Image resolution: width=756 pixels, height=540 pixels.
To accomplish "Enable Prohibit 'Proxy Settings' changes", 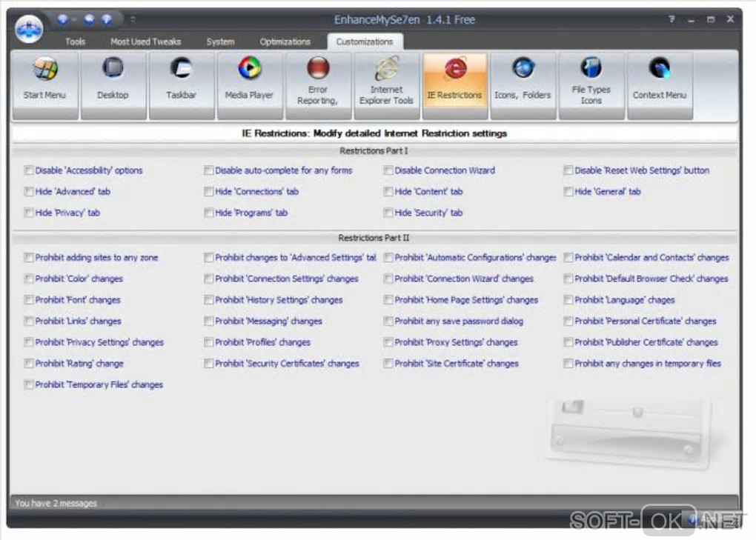I will click(x=388, y=342).
